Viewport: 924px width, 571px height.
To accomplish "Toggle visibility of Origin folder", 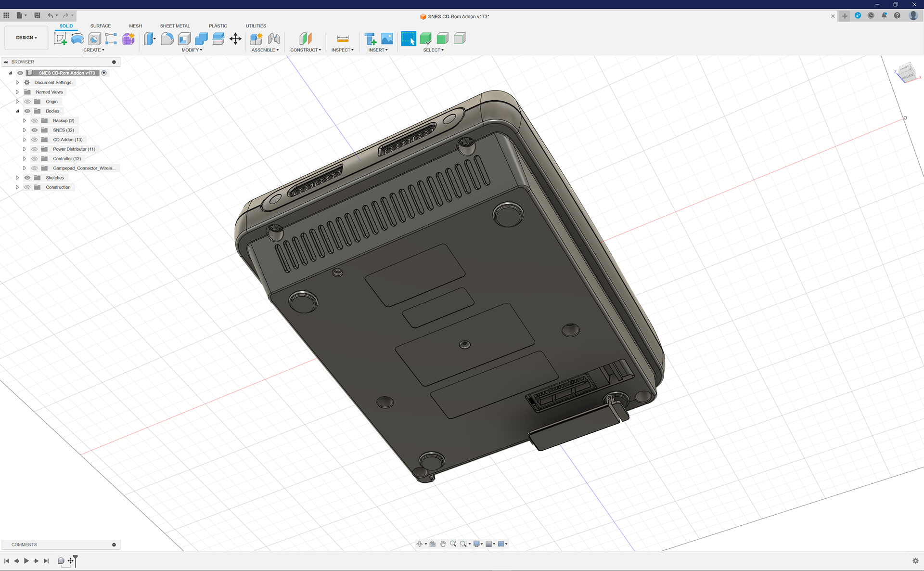I will coord(27,102).
